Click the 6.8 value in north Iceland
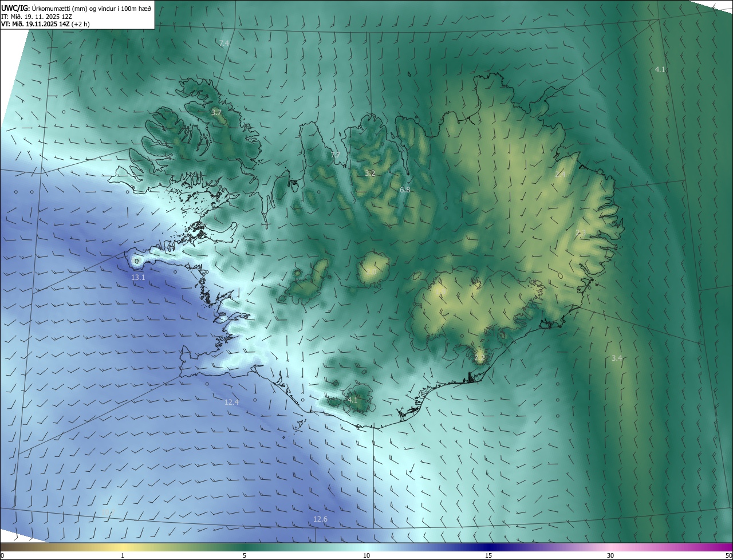Viewport: 733px width, 560px height. (x=405, y=190)
